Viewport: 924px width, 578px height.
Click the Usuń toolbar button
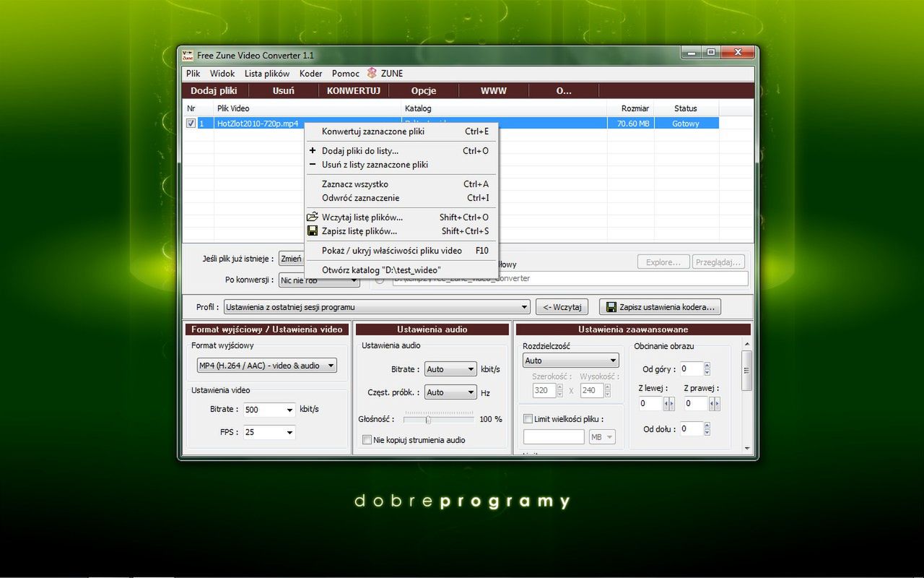[x=284, y=91]
